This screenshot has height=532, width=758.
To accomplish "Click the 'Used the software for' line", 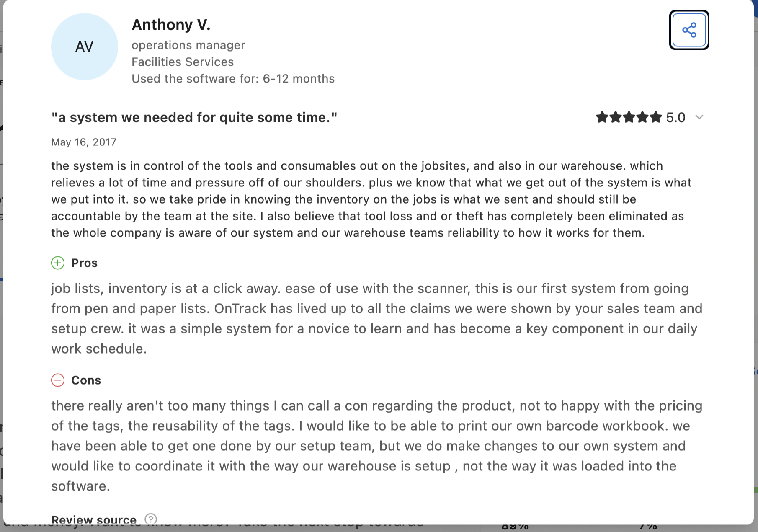I will 233,79.
